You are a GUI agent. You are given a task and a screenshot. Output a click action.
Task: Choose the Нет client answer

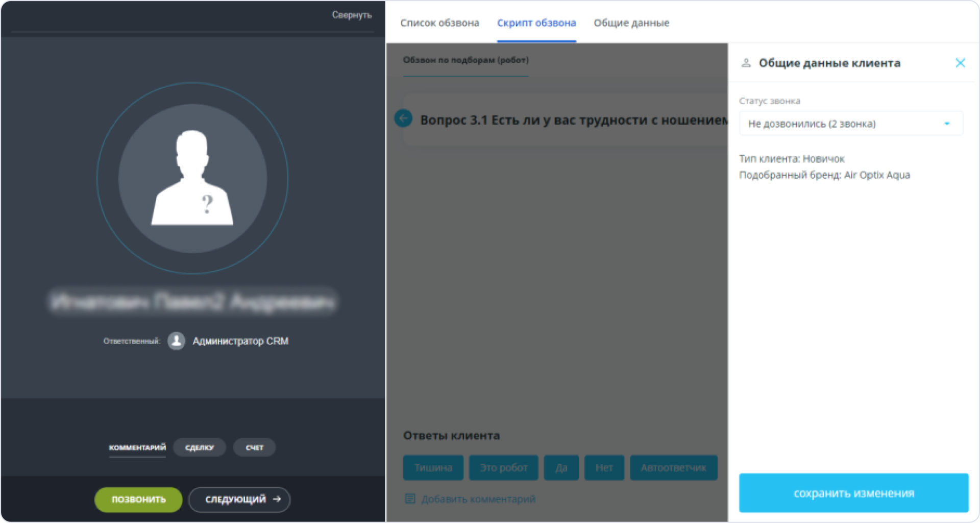[x=604, y=468]
